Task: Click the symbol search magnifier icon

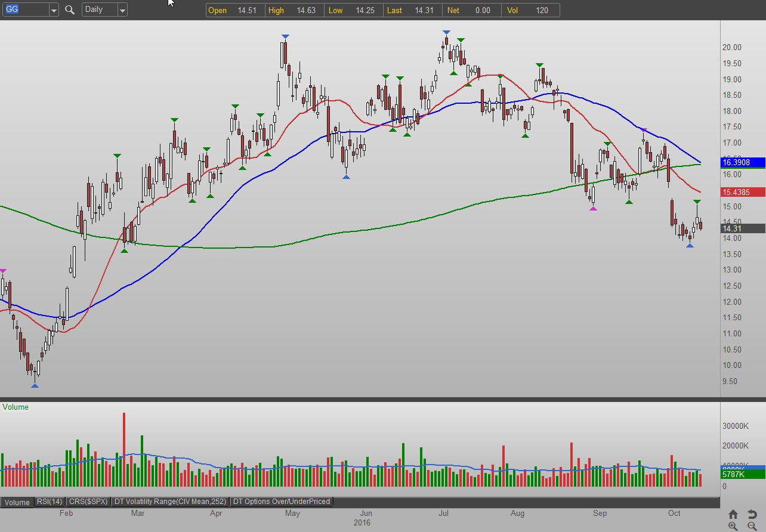Action: (x=70, y=10)
